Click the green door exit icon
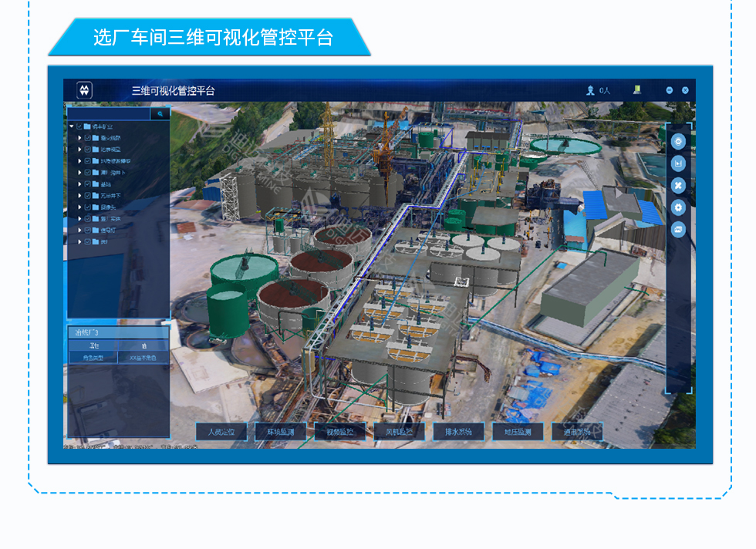Screen dimensions: 756x549 (637, 89)
